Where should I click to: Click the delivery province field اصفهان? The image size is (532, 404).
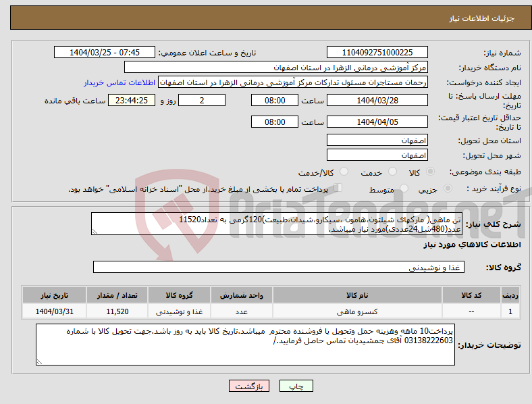pos(377,140)
